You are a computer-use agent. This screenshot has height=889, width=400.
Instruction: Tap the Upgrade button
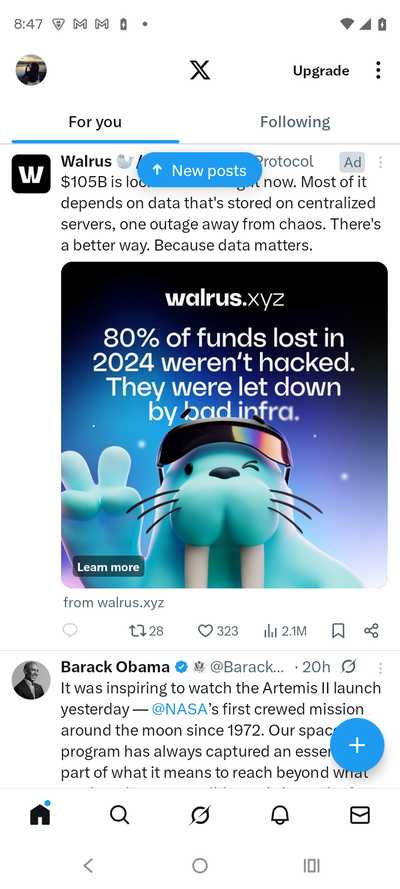(321, 71)
